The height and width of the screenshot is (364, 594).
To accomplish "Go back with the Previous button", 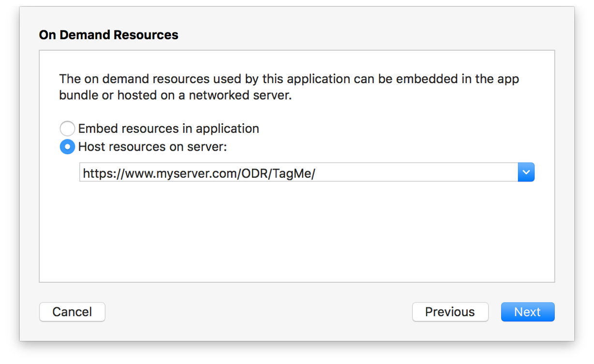I will click(x=450, y=312).
